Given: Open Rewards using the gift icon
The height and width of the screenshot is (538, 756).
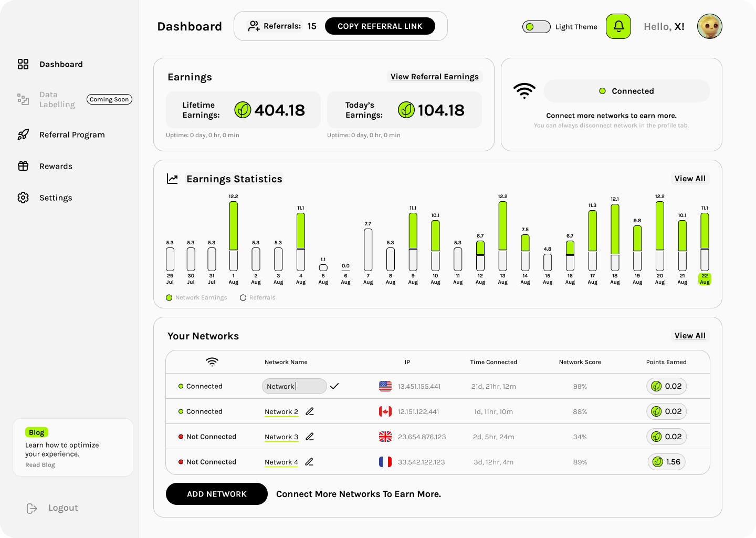Looking at the screenshot, I should (23, 166).
